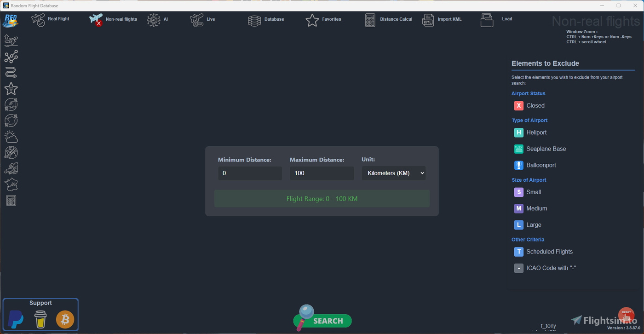Click the Maximum Distance input field
The image size is (644, 334).
pyautogui.click(x=322, y=173)
